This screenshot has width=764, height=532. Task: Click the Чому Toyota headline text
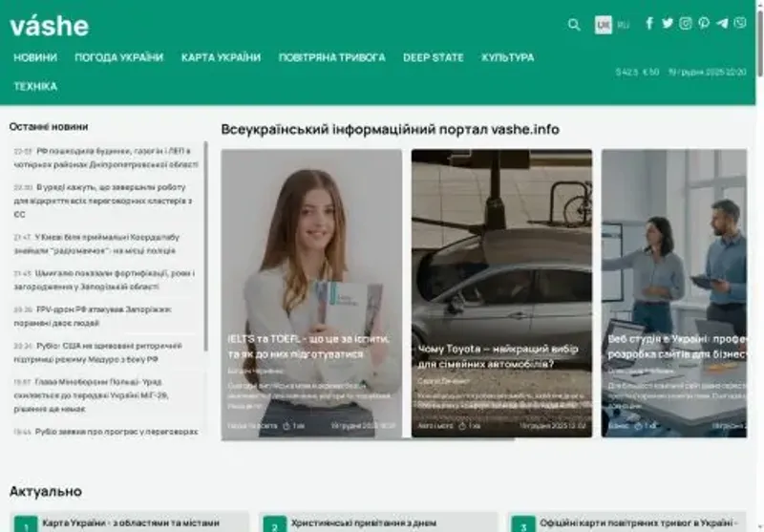[498, 356]
